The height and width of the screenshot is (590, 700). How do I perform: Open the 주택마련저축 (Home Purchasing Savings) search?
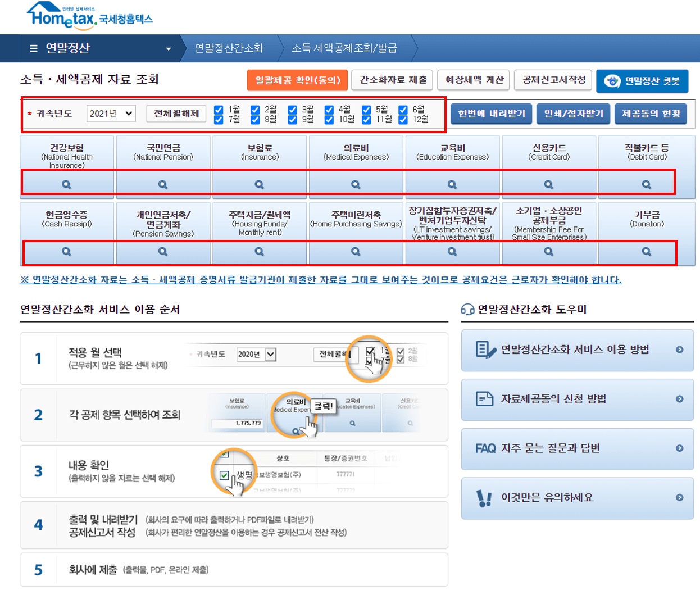[356, 252]
